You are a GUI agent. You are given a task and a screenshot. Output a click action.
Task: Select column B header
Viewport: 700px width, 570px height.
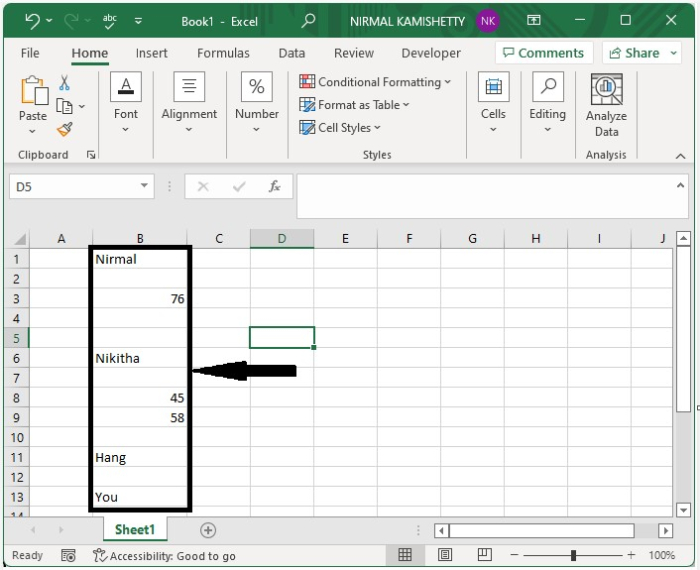point(140,239)
